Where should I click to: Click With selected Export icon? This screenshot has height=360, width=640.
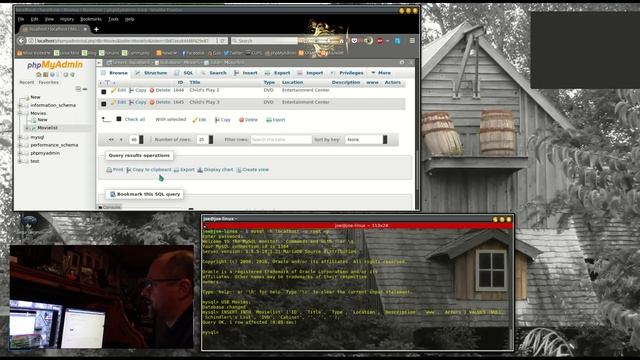(269, 120)
